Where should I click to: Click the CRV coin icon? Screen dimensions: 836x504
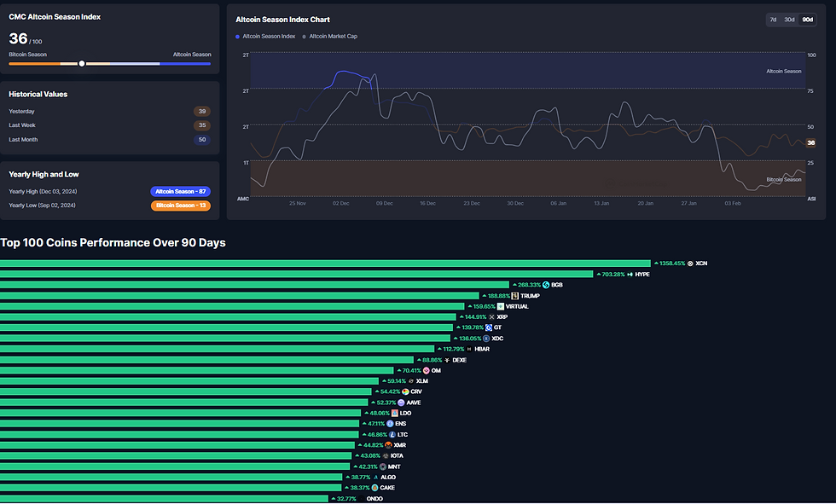point(406,391)
